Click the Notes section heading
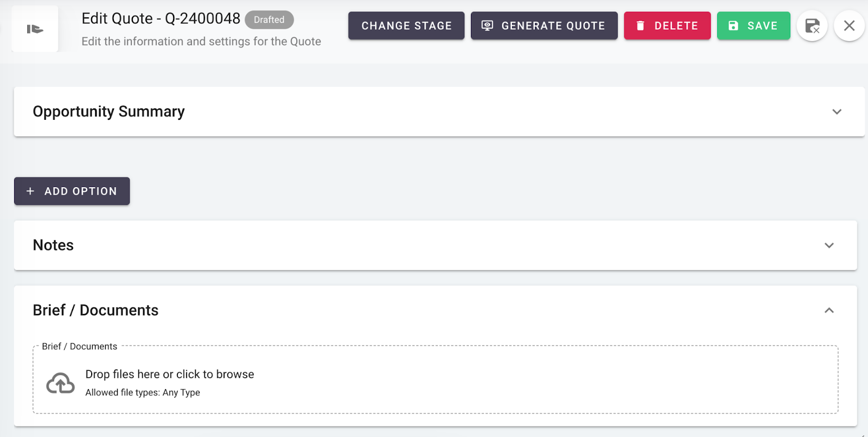Screen dimensions: 868x437 53,245
